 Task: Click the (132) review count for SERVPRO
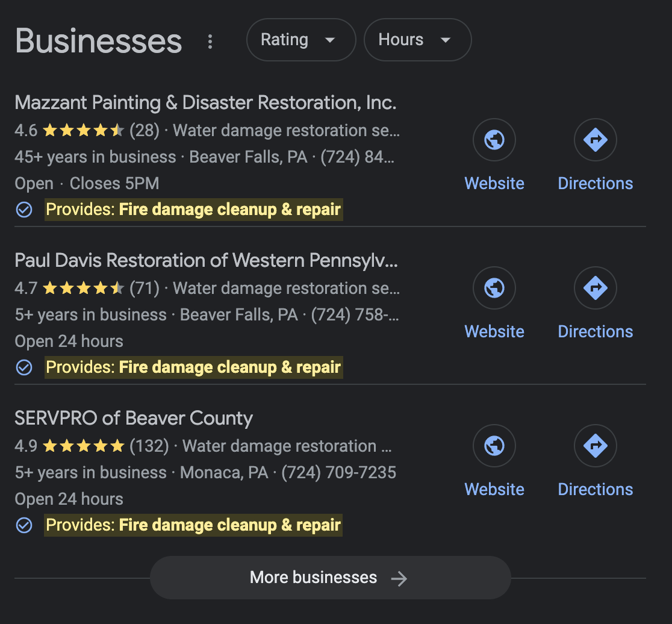coord(149,446)
